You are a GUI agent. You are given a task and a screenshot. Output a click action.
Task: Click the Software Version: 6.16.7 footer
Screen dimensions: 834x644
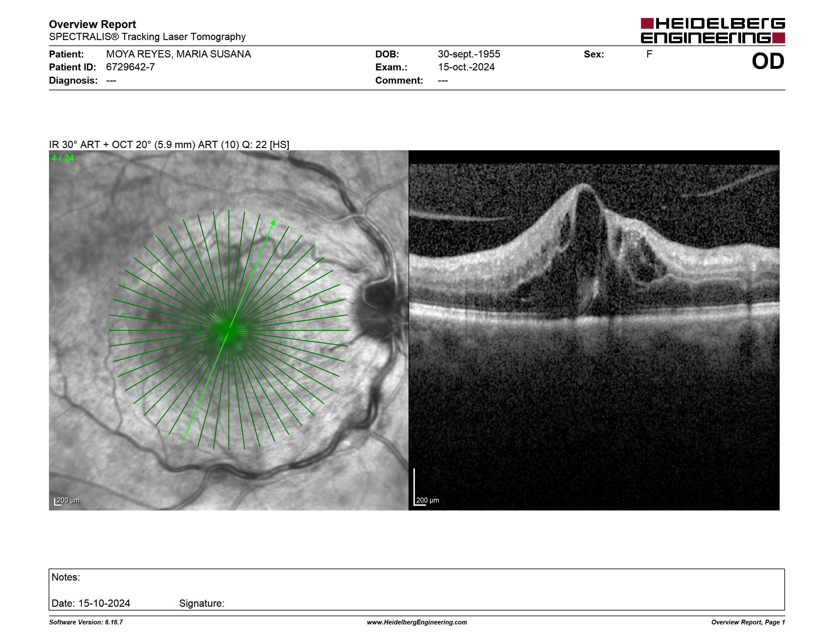[86, 622]
